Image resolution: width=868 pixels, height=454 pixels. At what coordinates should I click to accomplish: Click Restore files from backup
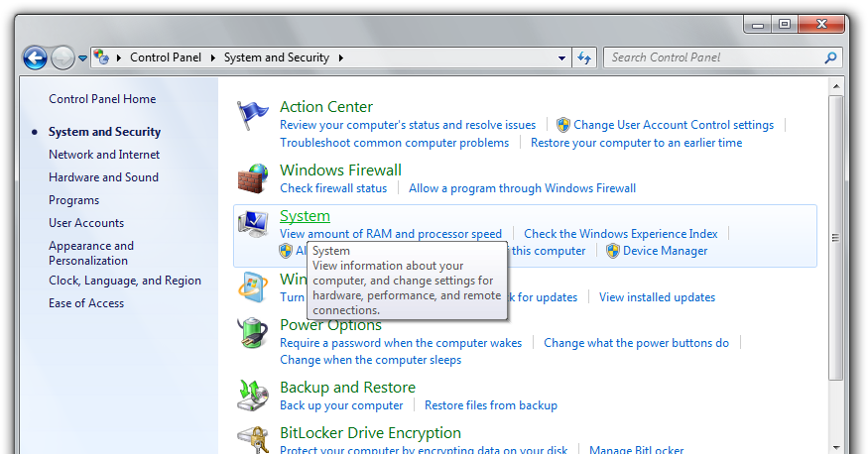point(491,405)
